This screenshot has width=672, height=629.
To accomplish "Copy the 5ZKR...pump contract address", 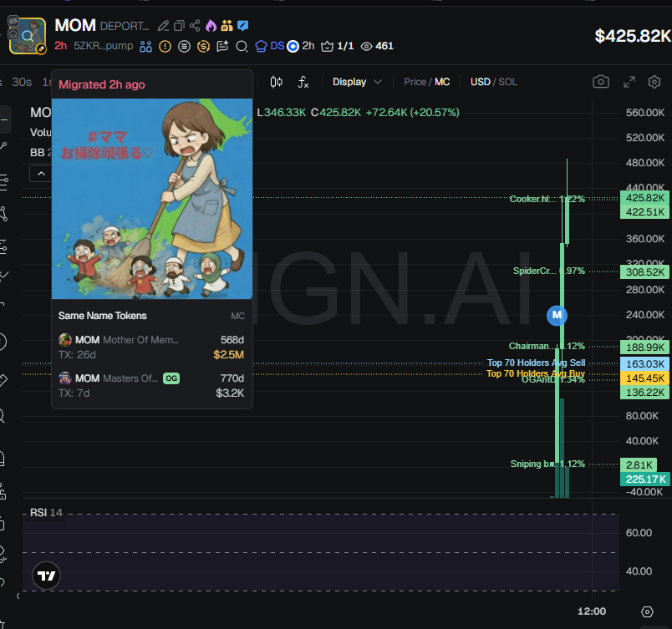I will coord(104,46).
